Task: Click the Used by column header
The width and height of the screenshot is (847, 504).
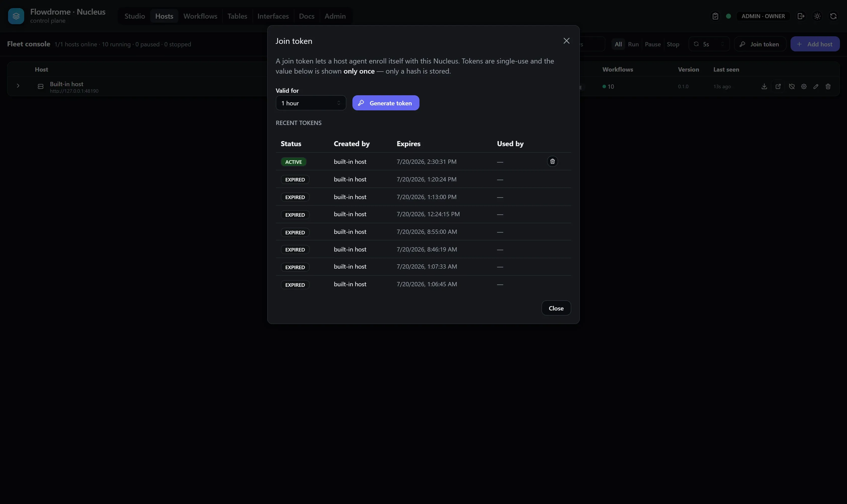Action: coord(510,144)
